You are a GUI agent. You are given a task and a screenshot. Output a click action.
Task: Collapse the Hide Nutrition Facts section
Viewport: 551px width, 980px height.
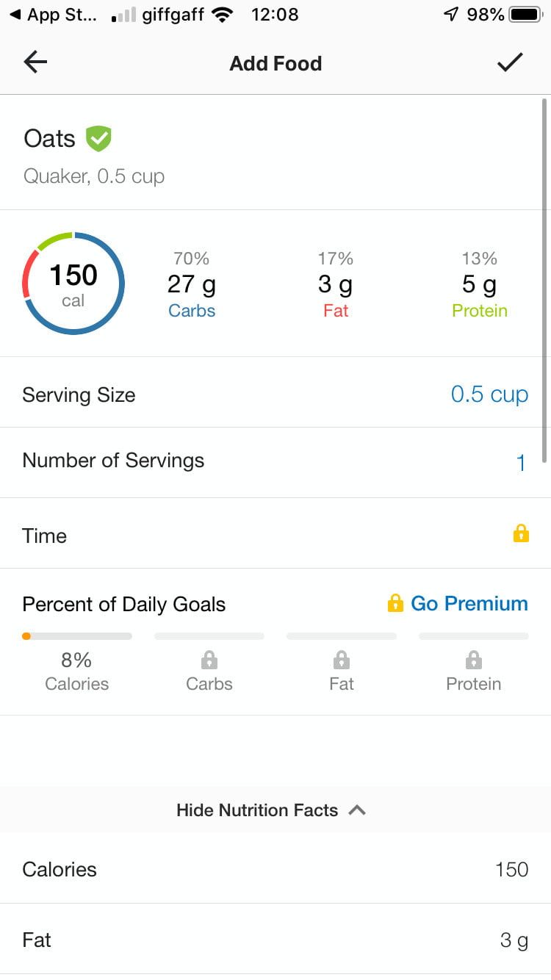pyautogui.click(x=270, y=810)
